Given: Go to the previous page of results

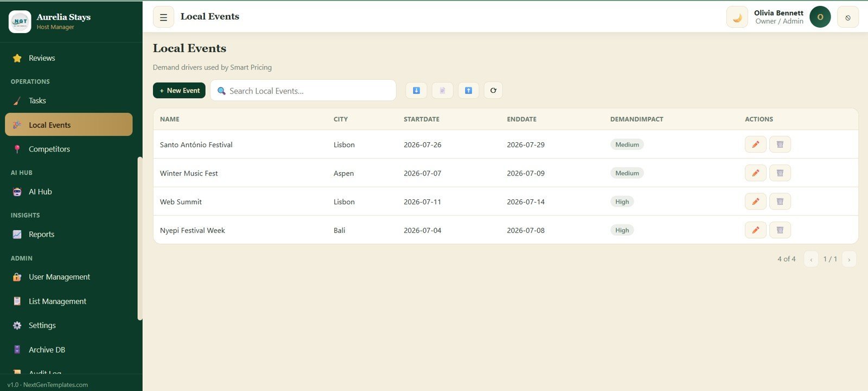Looking at the screenshot, I should [811, 259].
